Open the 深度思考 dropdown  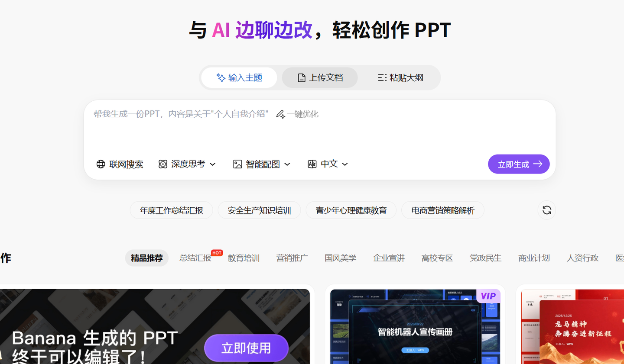[187, 164]
